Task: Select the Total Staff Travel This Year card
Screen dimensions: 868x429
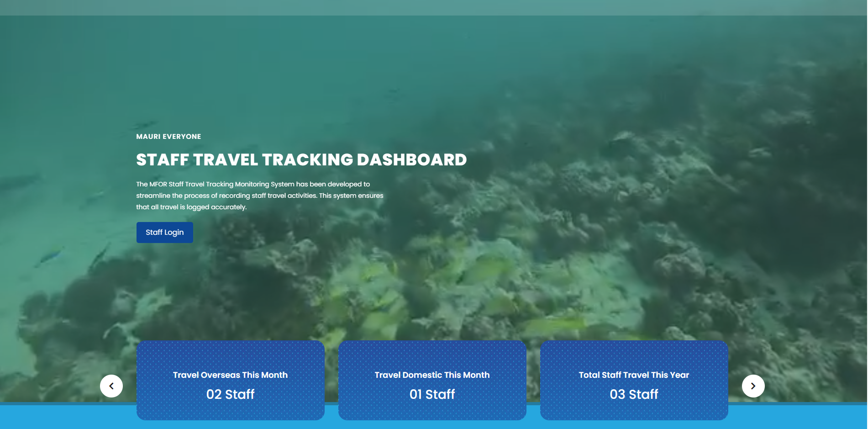Action: [634, 380]
